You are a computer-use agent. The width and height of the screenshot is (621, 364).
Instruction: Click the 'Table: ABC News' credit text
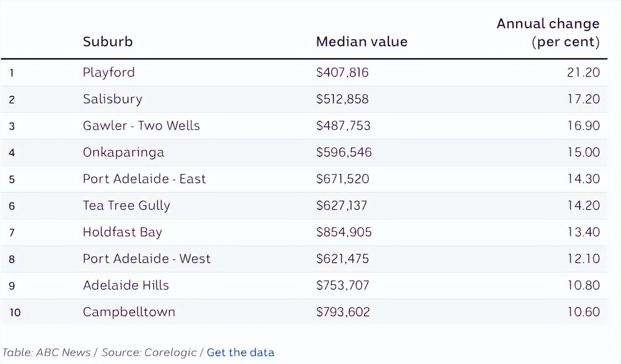(47, 353)
